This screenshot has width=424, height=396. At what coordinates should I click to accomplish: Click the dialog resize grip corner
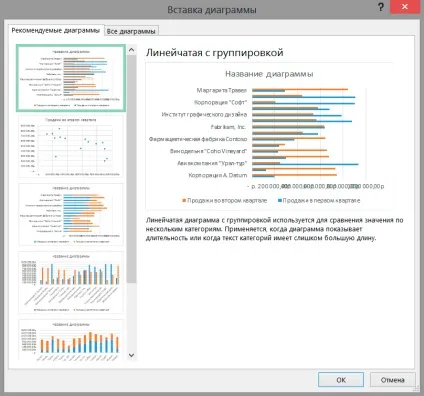tap(416, 389)
